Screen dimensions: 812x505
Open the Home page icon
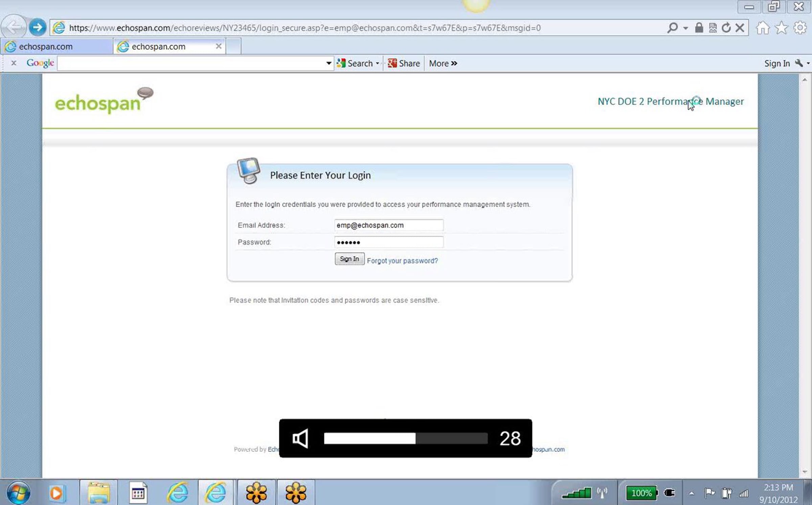pos(763,28)
